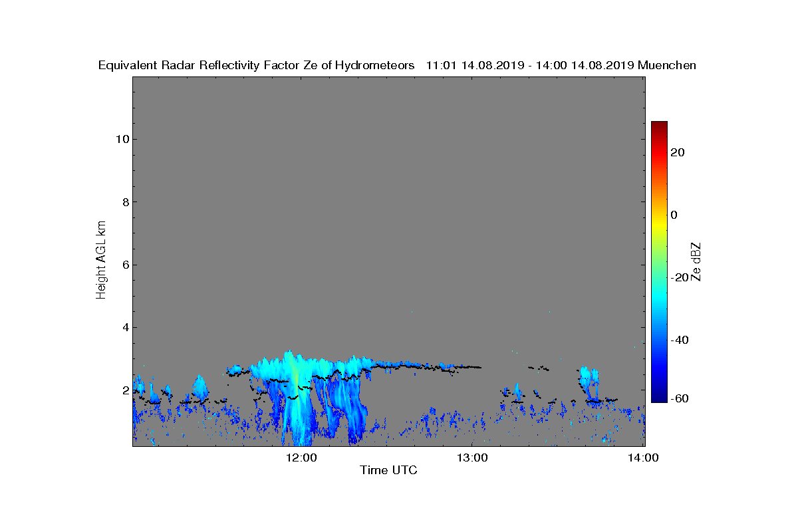Select the Time UTC axis title
This screenshot has width=798, height=532.
[389, 470]
